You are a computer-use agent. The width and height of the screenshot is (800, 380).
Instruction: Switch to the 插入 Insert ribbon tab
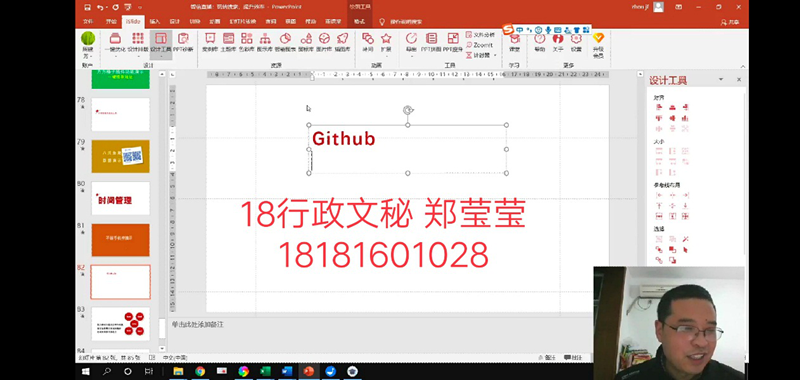(x=155, y=22)
